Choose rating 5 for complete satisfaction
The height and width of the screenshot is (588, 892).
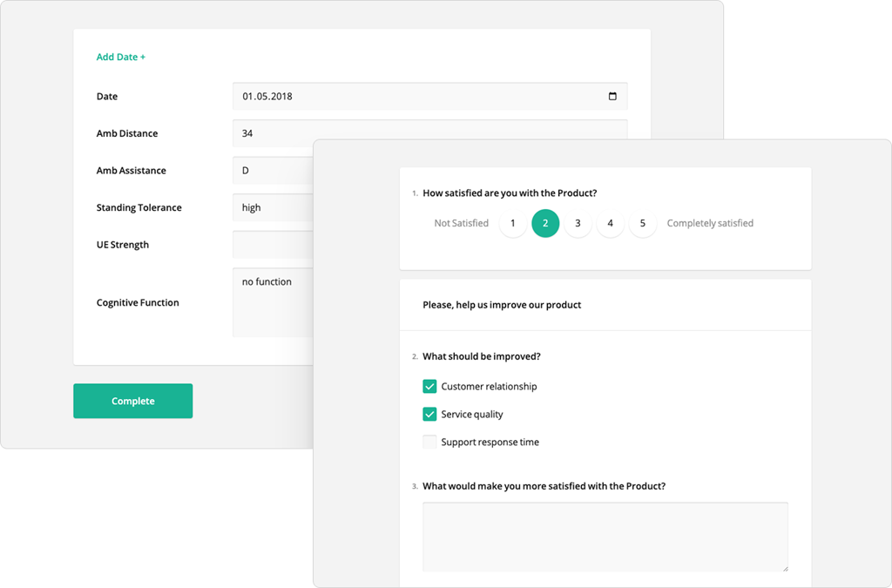642,223
